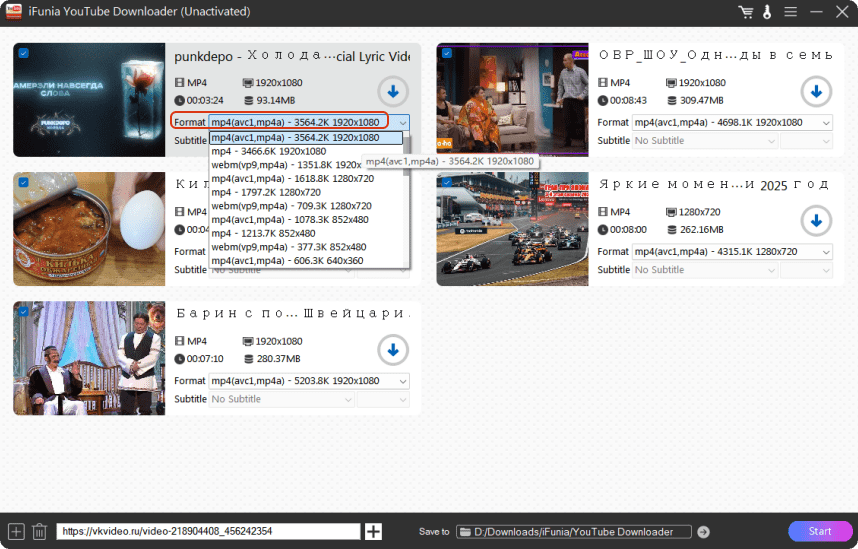Open the shopping cart purchase icon
Viewport: 858px width, 549px height.
(x=745, y=12)
